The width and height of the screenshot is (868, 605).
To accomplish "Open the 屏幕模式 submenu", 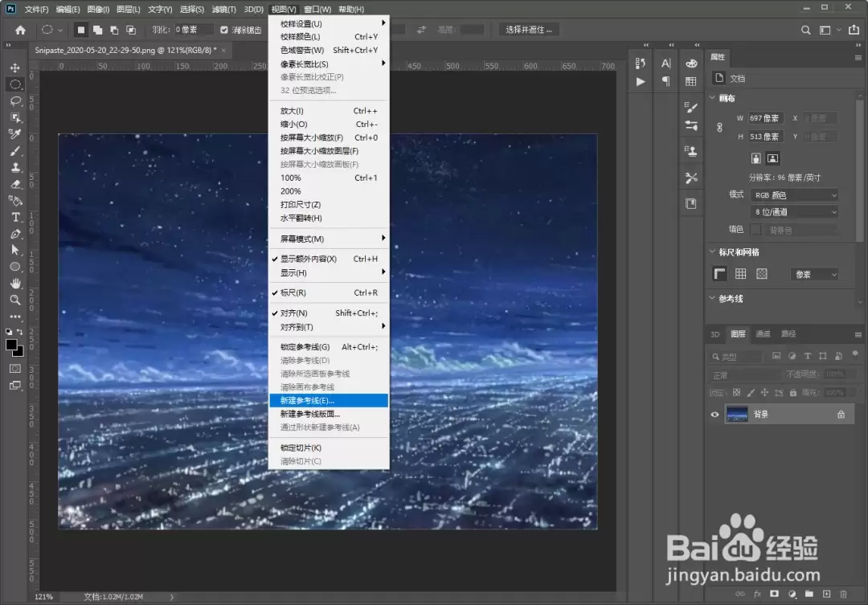I will 329,239.
